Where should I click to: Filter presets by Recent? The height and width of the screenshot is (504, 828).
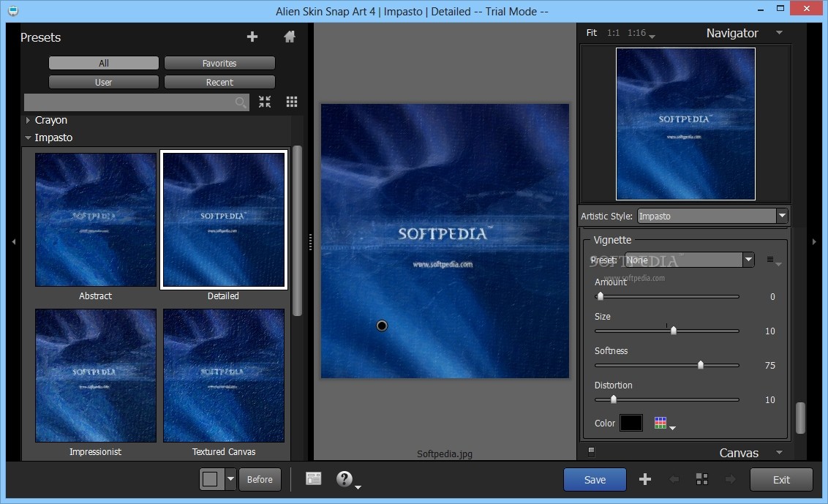[219, 82]
